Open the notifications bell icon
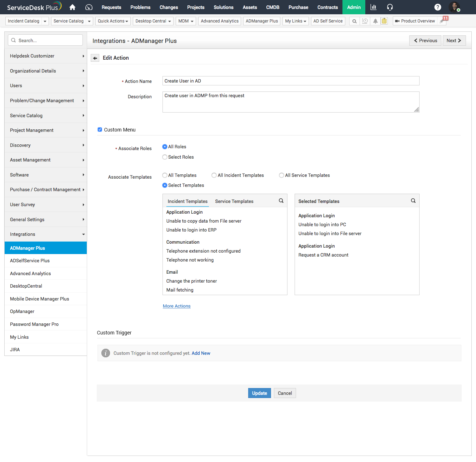Image resolution: width=476 pixels, height=462 pixels. [x=375, y=21]
